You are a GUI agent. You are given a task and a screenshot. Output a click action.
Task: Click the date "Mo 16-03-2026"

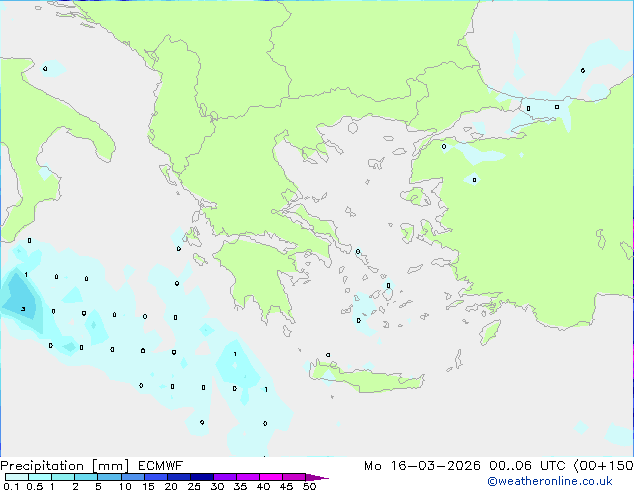click(422, 466)
